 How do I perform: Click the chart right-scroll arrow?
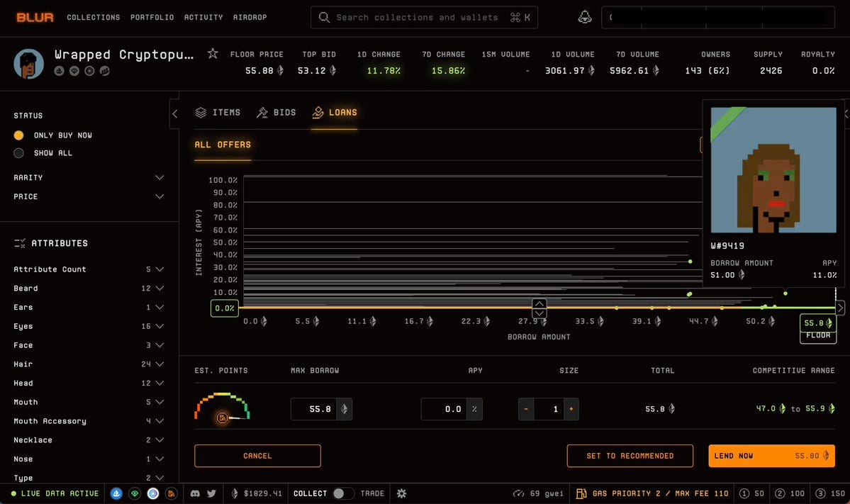pyautogui.click(x=839, y=308)
